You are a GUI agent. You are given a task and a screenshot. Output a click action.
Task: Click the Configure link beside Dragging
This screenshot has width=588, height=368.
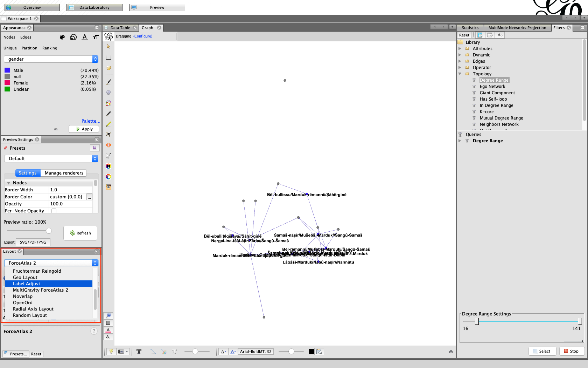(x=143, y=36)
